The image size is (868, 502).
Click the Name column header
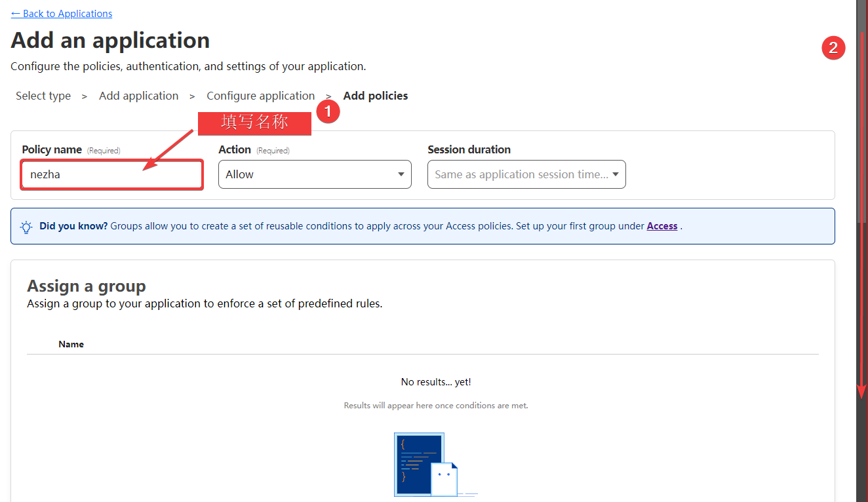pos(71,344)
